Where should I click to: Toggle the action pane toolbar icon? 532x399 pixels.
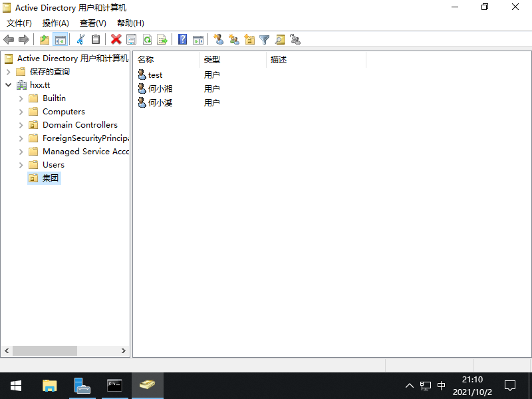tap(198, 40)
